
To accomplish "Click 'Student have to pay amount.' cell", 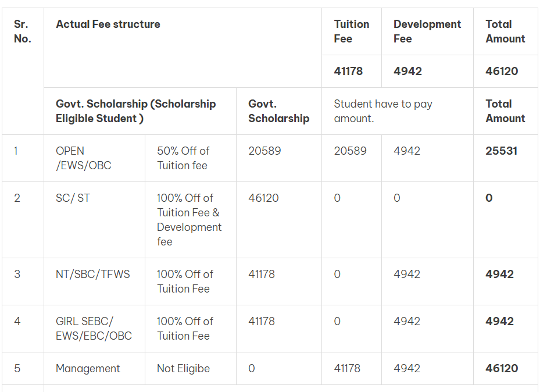I will [383, 111].
